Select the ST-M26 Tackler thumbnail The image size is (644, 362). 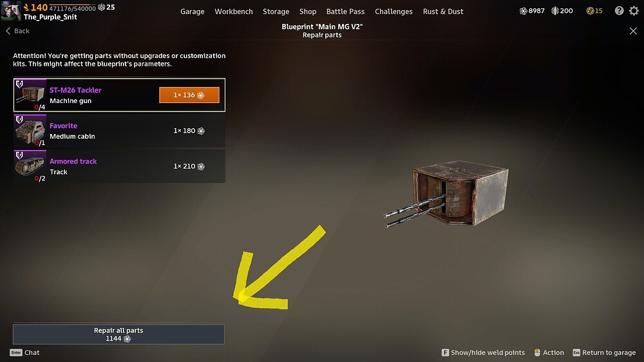click(x=30, y=95)
